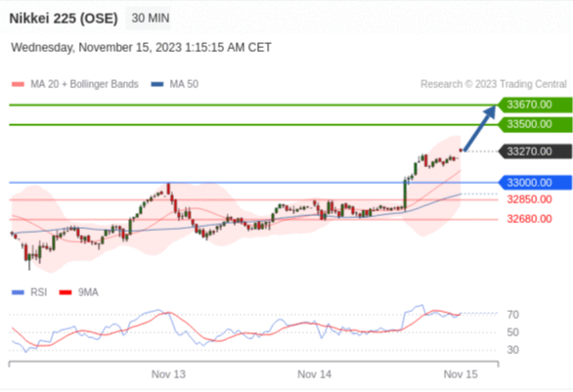
Task: Click the MA 20 + Bollinger Bands legend text
Action: point(84,84)
